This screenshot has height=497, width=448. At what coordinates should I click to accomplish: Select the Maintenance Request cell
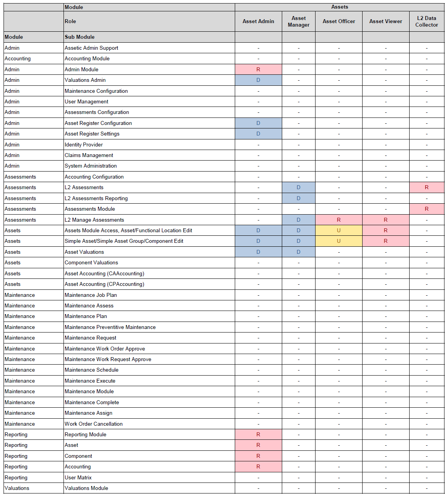149,338
